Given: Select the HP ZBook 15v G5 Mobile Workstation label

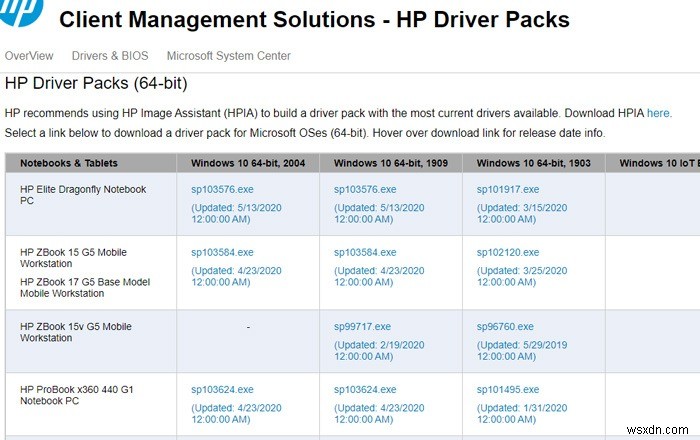Looking at the screenshot, I should tap(76, 332).
